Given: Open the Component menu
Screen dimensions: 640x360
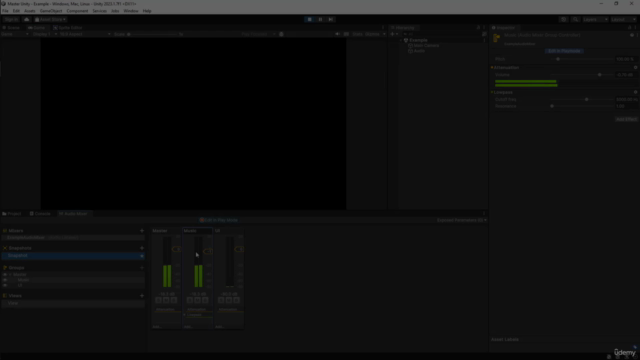Looking at the screenshot, I should (77, 11).
